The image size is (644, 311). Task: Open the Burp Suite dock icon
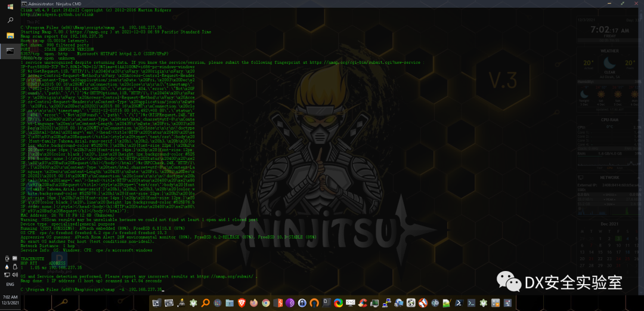point(278,303)
